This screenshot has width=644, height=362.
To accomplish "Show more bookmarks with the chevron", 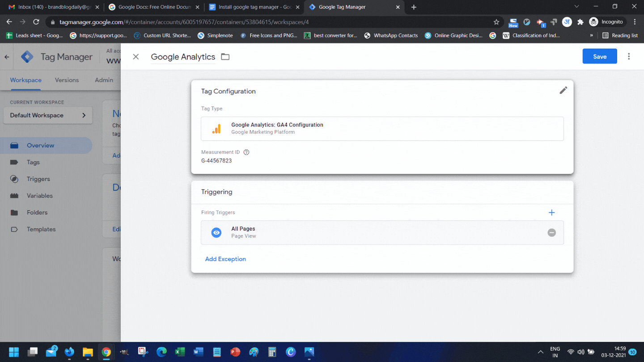I will 591,35.
